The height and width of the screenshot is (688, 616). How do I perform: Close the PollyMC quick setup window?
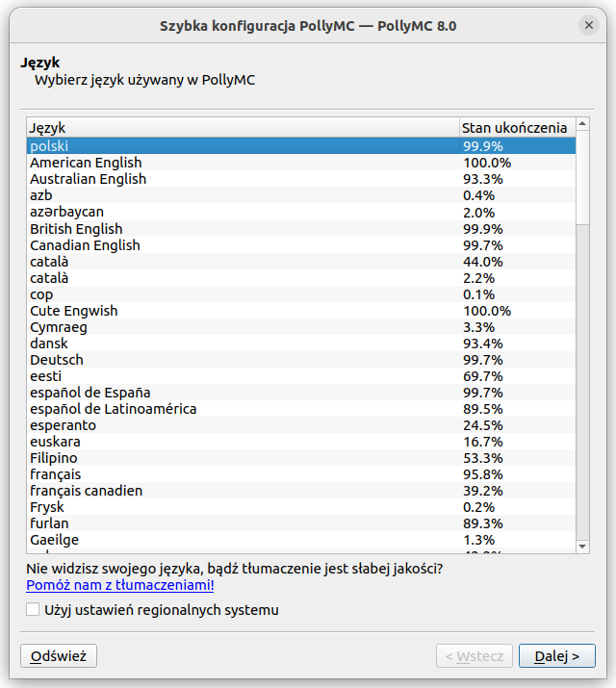pyautogui.click(x=589, y=26)
